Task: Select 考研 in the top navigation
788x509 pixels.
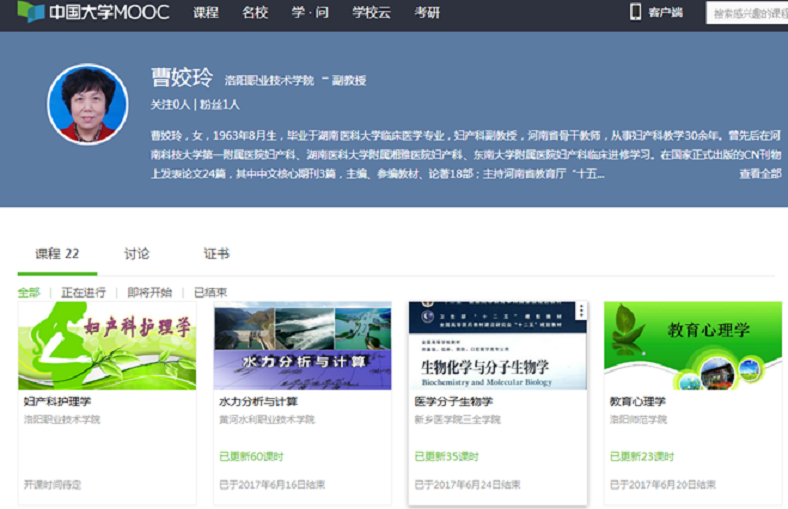Action: point(427,13)
